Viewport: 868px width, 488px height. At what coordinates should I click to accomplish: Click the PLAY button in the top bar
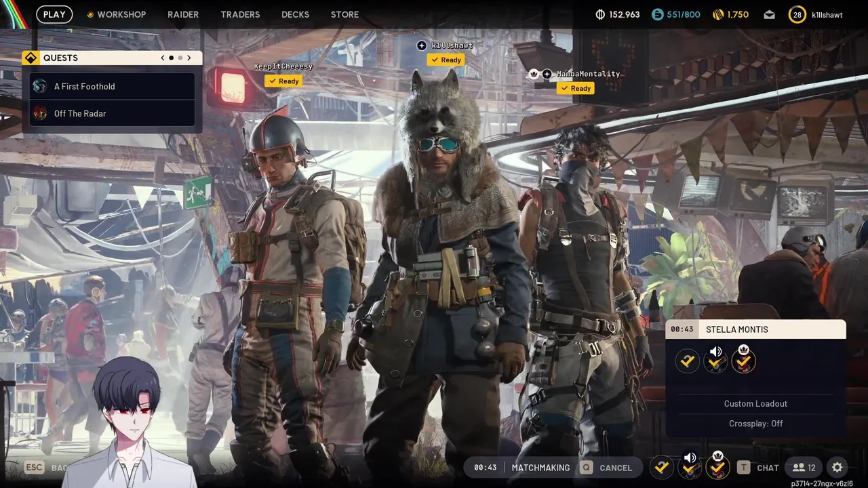54,14
